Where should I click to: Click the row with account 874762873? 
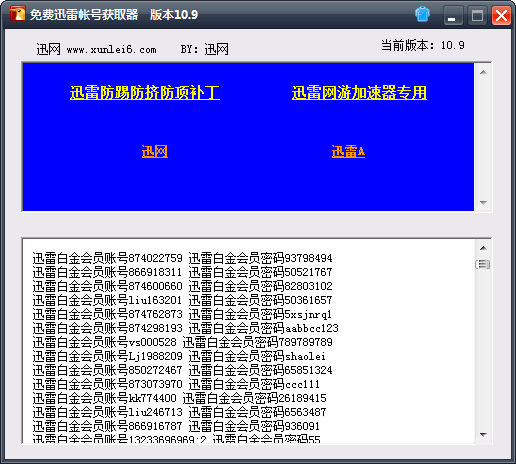(x=182, y=314)
